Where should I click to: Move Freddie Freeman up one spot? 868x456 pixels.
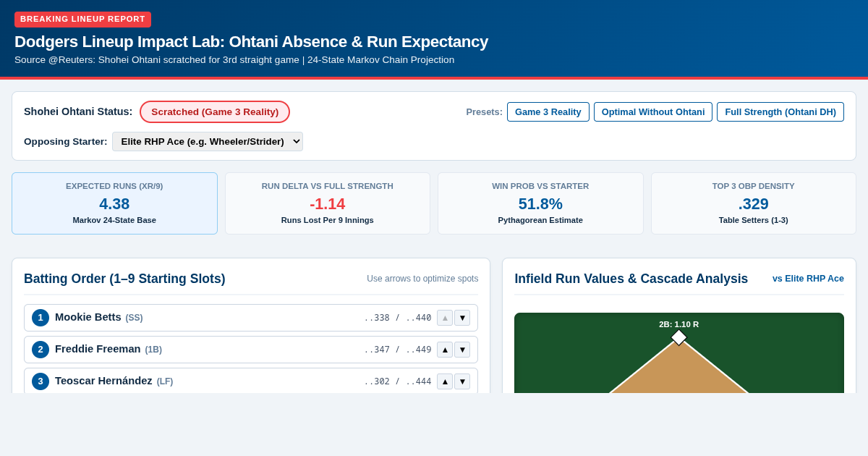click(x=445, y=350)
